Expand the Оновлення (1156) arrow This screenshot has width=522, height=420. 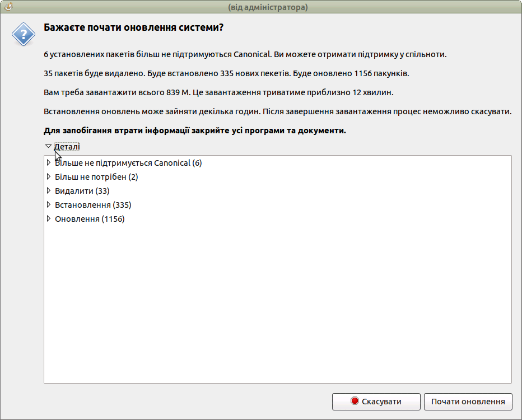pyautogui.click(x=49, y=218)
